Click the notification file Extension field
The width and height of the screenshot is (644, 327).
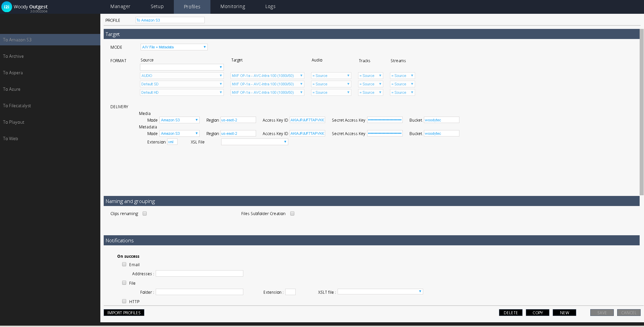tap(290, 292)
